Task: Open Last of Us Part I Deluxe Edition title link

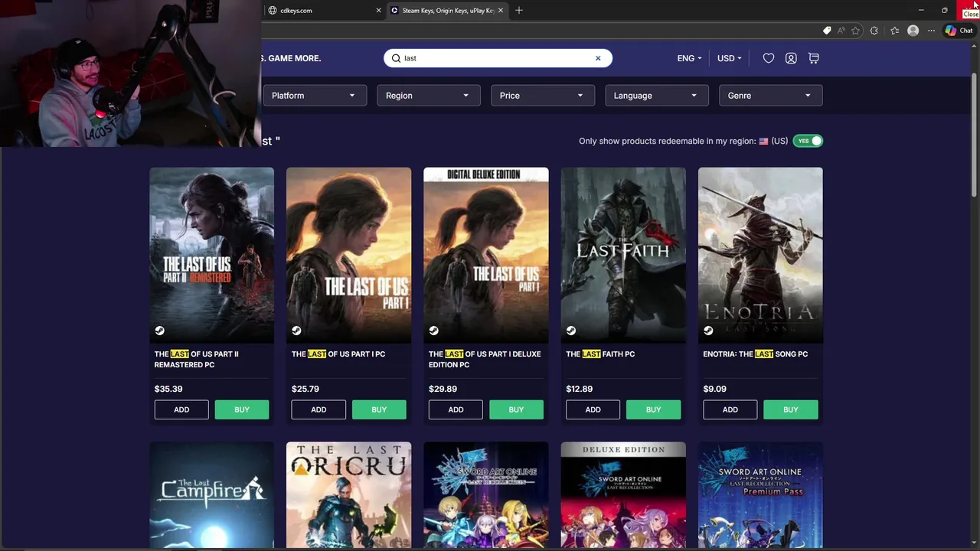Action: tap(485, 359)
